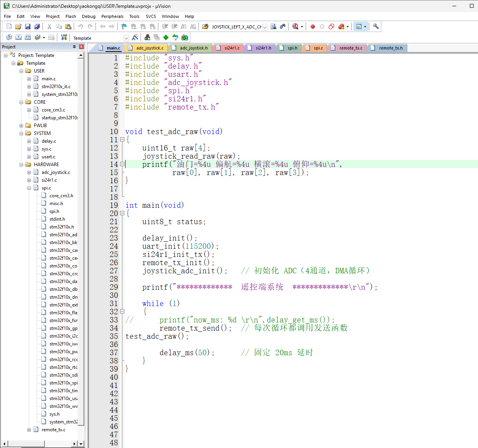
Task: Select the Project: Template root node
Action: (x=36, y=55)
